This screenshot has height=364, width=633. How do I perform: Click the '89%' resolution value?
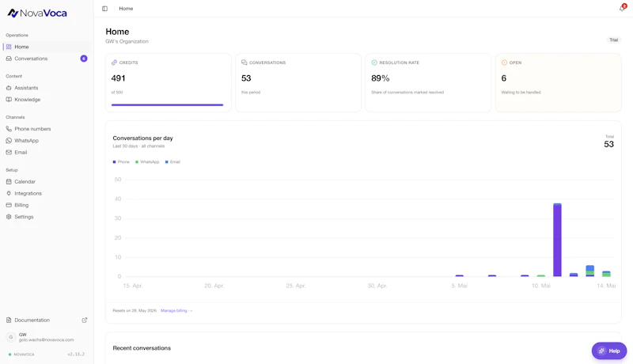pyautogui.click(x=381, y=78)
